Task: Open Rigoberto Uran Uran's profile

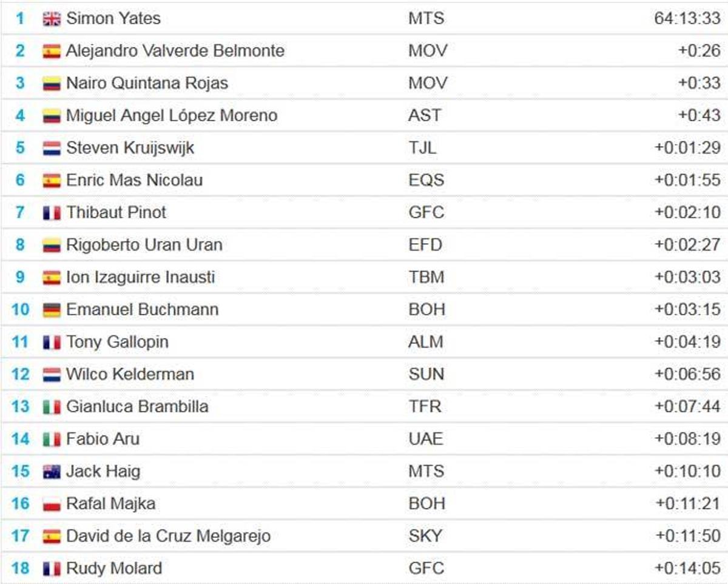Action: [144, 245]
